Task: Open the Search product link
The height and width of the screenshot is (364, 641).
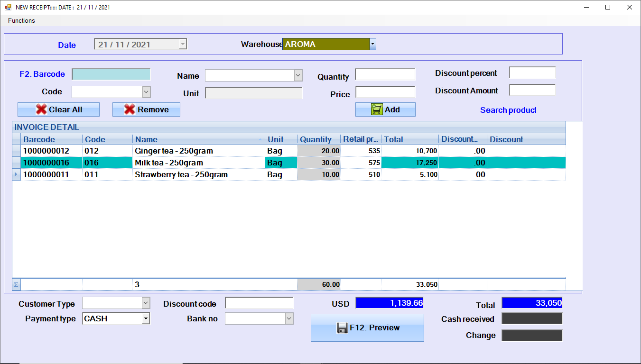Action: pos(508,110)
